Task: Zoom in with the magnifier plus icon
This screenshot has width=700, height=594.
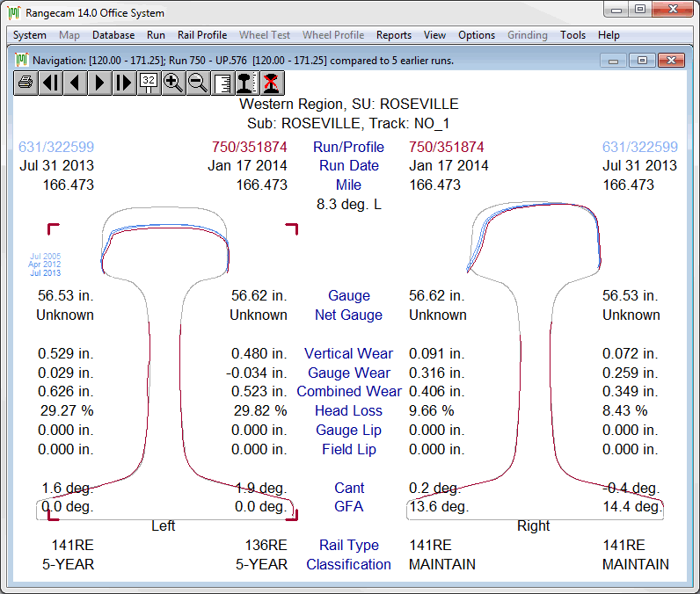Action: pos(173,83)
